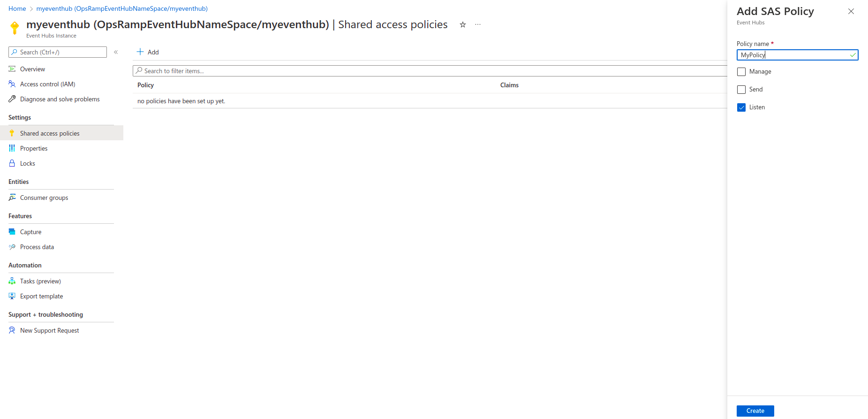Click the New Support Request icon
Image resolution: width=868 pixels, height=419 pixels.
point(12,330)
